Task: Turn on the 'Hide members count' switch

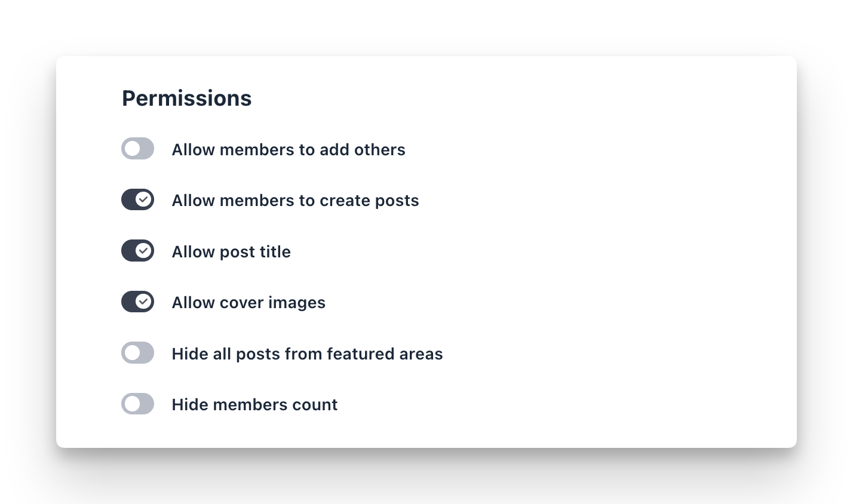Action: click(137, 404)
